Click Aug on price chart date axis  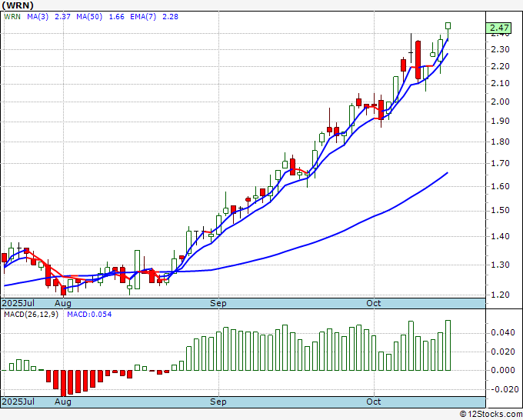pos(63,304)
